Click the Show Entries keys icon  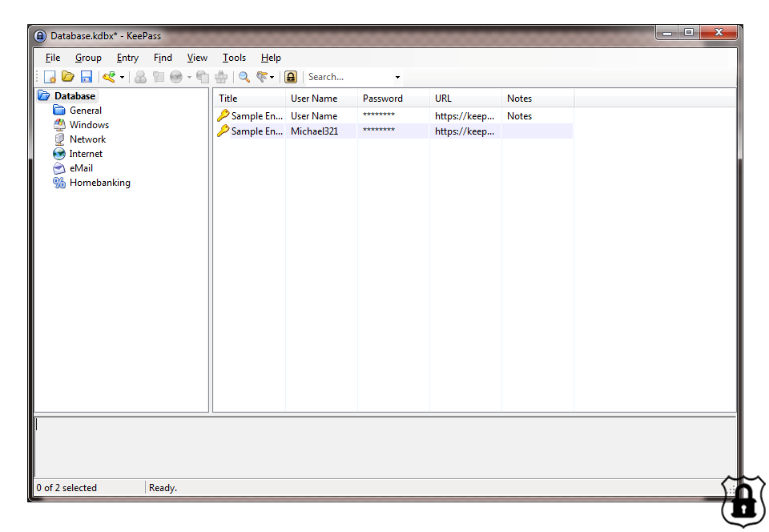(x=262, y=77)
